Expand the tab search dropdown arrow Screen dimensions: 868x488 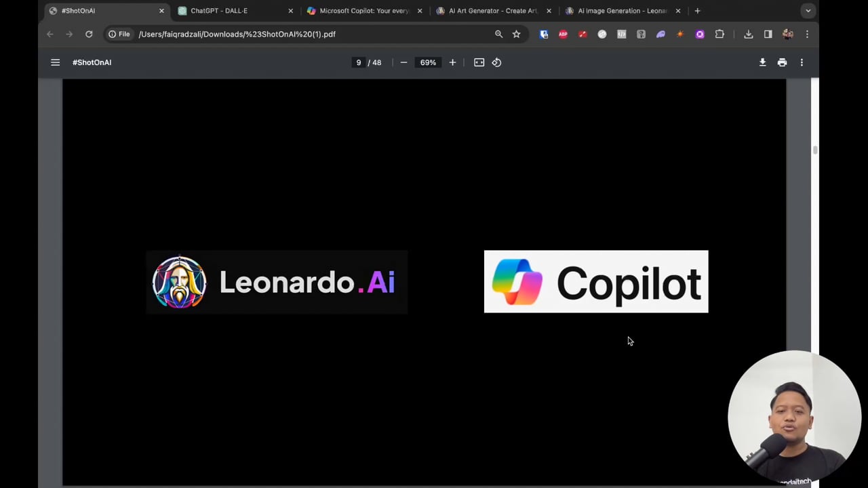[x=808, y=11]
